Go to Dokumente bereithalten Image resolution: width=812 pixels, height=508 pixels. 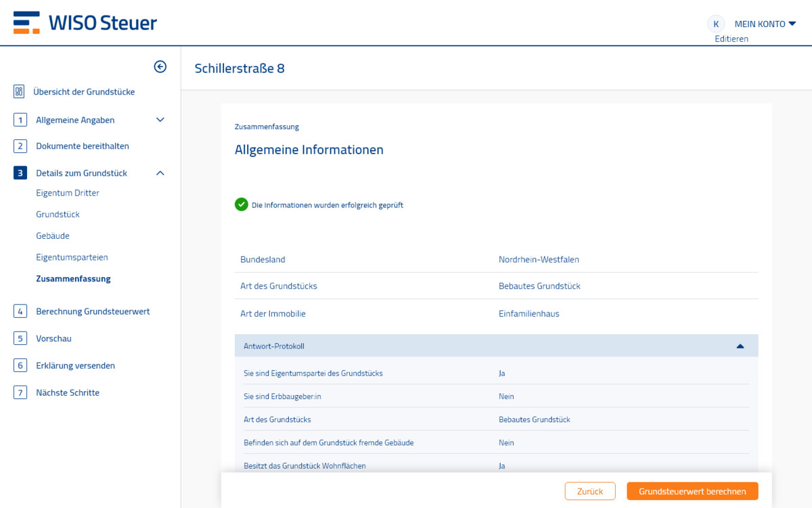coord(83,146)
